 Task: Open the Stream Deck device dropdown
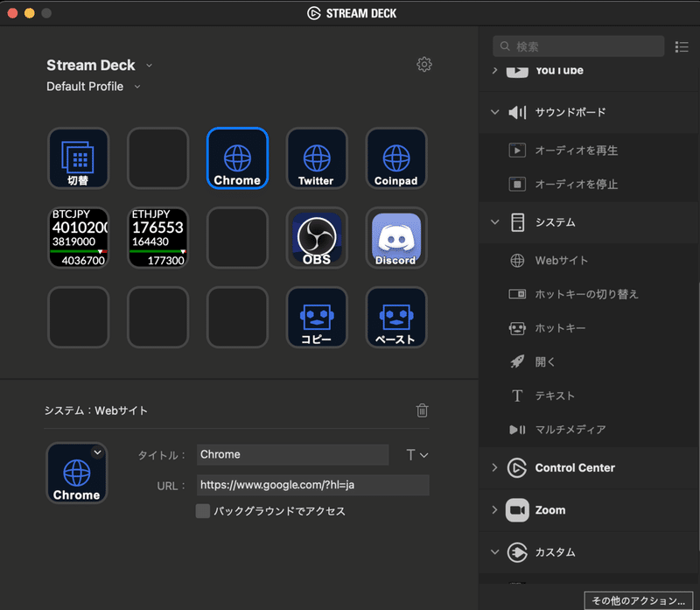tap(149, 65)
